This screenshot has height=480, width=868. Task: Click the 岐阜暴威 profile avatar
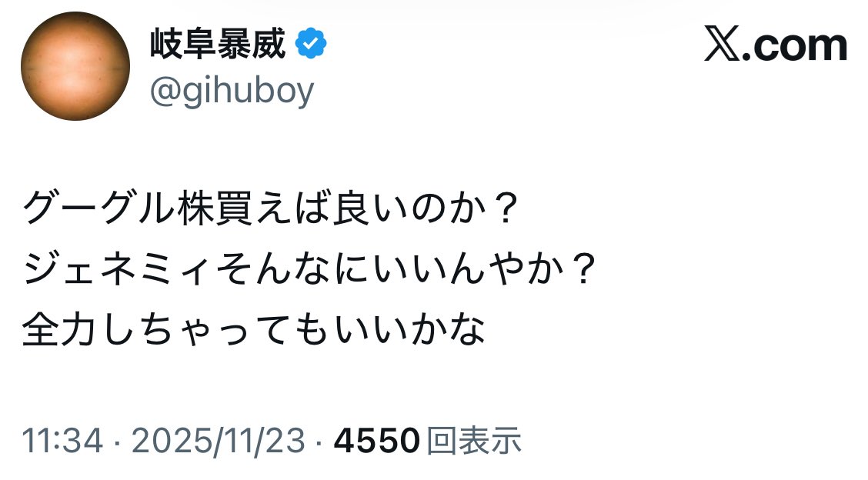tap(75, 66)
